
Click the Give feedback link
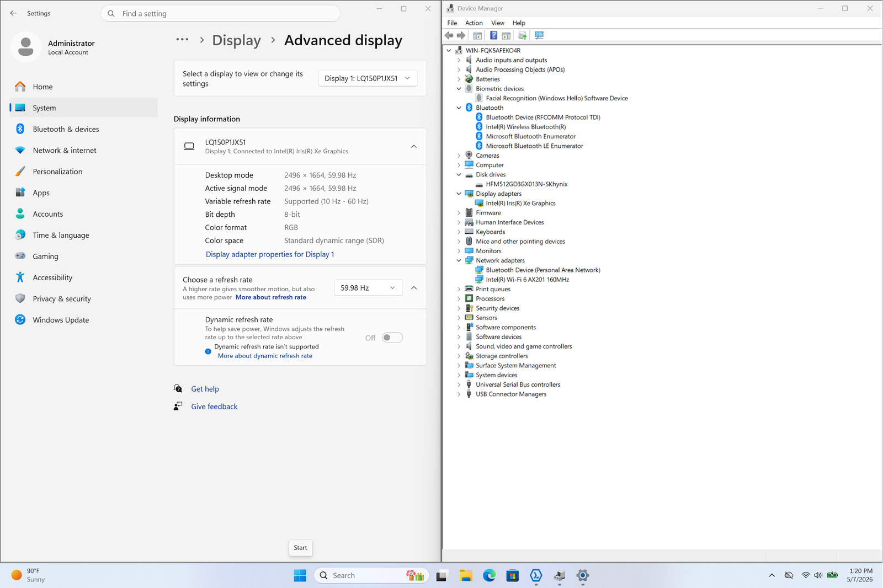[x=214, y=407]
